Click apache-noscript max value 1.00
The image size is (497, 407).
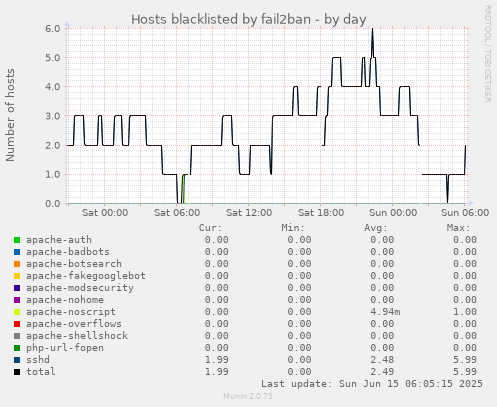pyautogui.click(x=465, y=312)
